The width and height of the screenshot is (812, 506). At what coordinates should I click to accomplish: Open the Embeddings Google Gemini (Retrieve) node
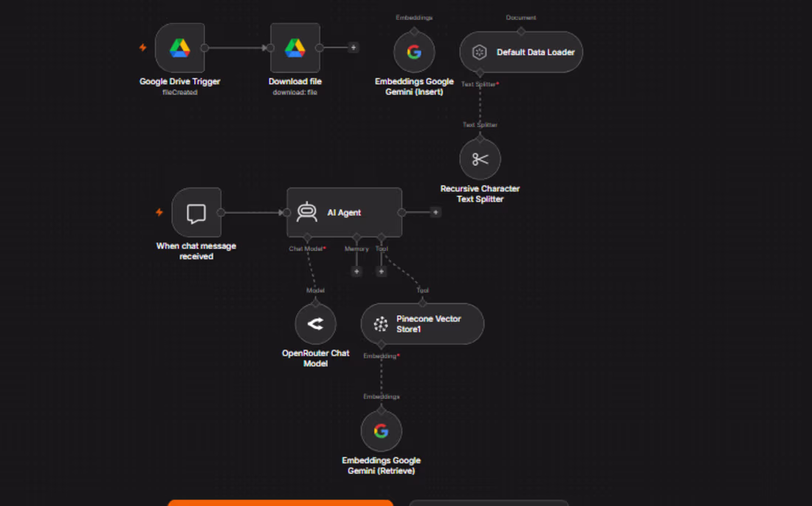381,431
